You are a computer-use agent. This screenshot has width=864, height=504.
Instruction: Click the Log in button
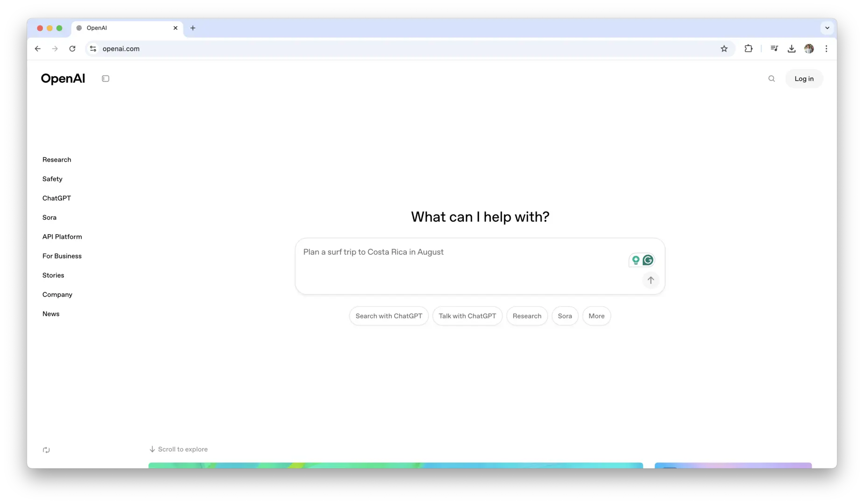[804, 78]
